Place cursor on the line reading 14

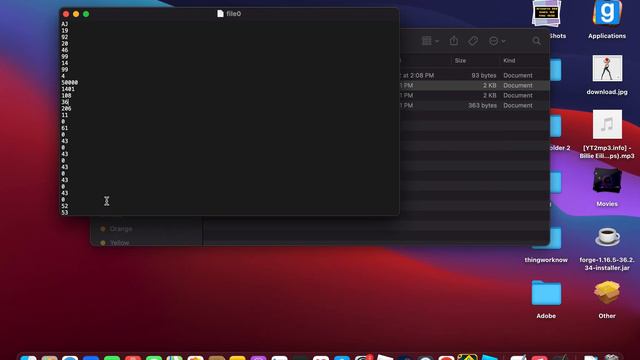(x=64, y=63)
